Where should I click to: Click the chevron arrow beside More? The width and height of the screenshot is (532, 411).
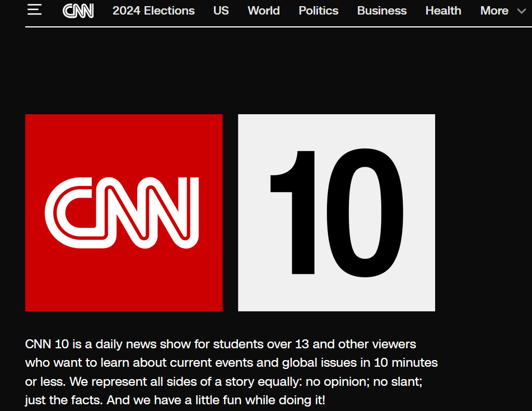(x=521, y=11)
